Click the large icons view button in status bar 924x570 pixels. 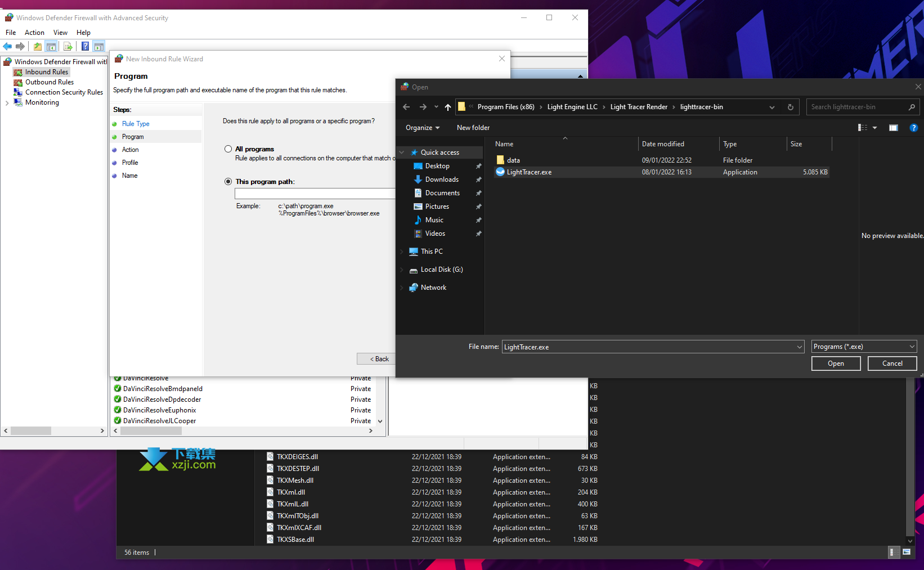tap(907, 552)
